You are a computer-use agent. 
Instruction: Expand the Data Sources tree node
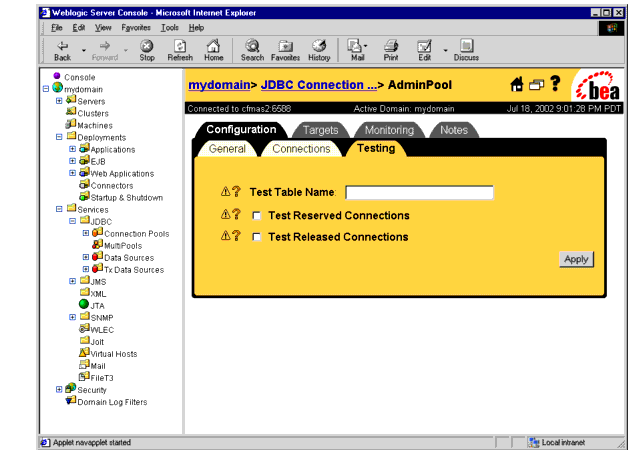[86, 257]
